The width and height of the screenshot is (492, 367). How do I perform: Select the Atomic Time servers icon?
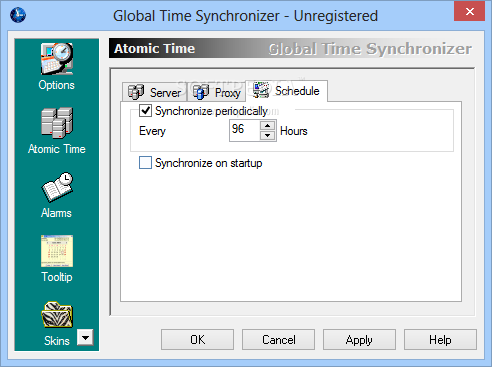(57, 123)
